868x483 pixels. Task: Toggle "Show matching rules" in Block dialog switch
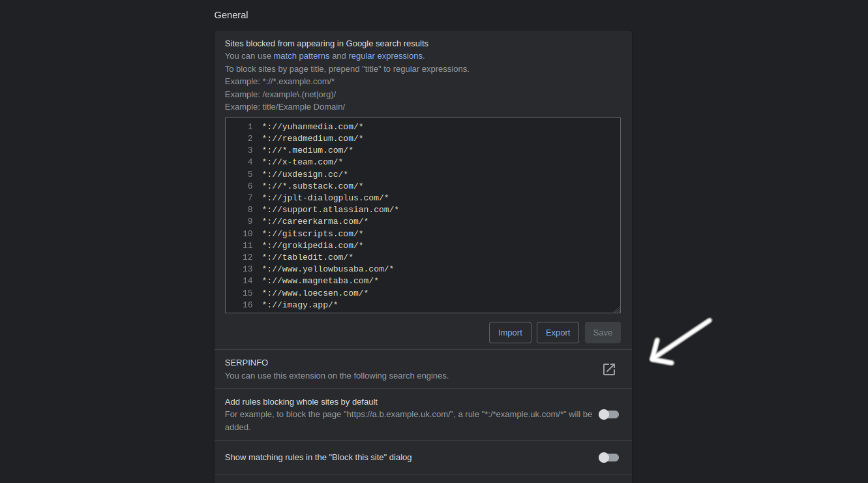pos(608,458)
